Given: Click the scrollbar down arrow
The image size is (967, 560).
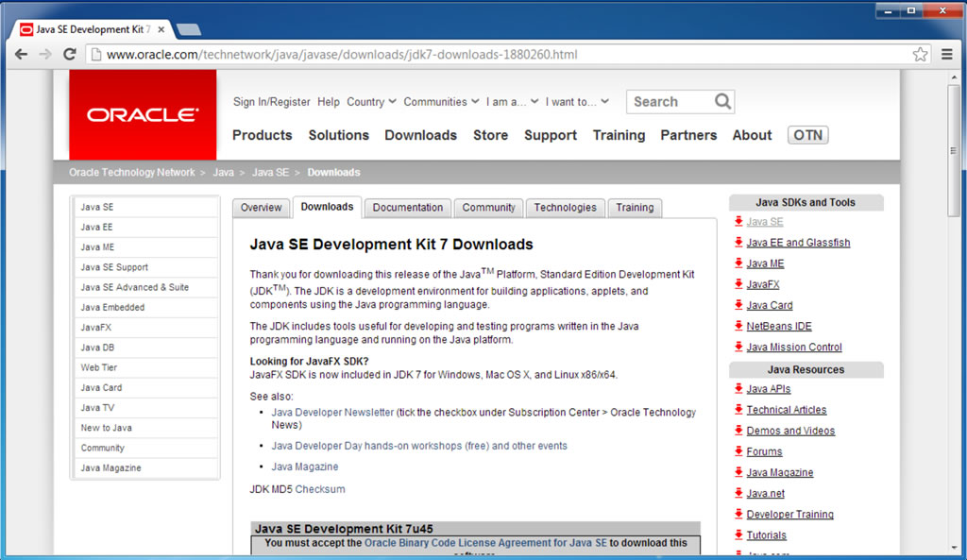Looking at the screenshot, I should [954, 547].
